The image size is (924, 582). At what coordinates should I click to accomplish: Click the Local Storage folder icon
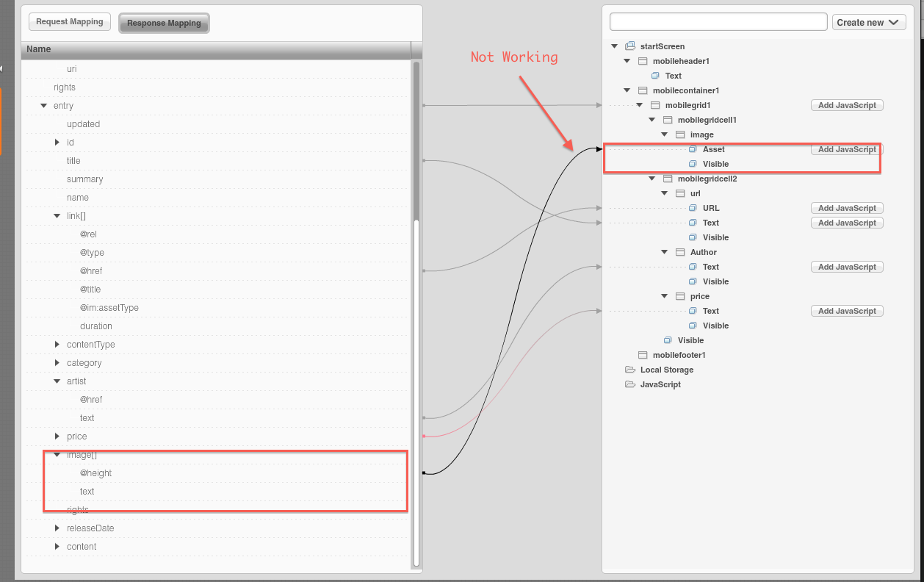[630, 370]
